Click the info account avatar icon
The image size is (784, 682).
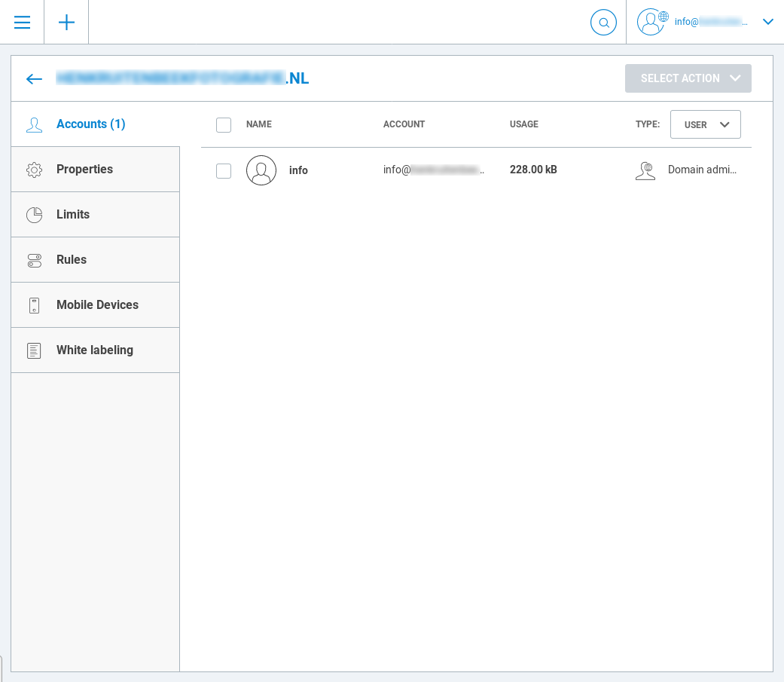tap(261, 170)
